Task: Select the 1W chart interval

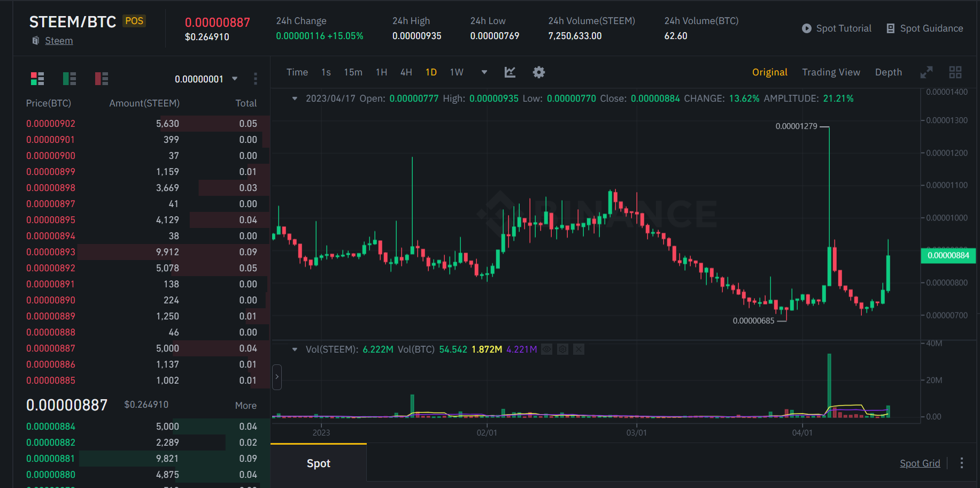Action: pyautogui.click(x=457, y=72)
